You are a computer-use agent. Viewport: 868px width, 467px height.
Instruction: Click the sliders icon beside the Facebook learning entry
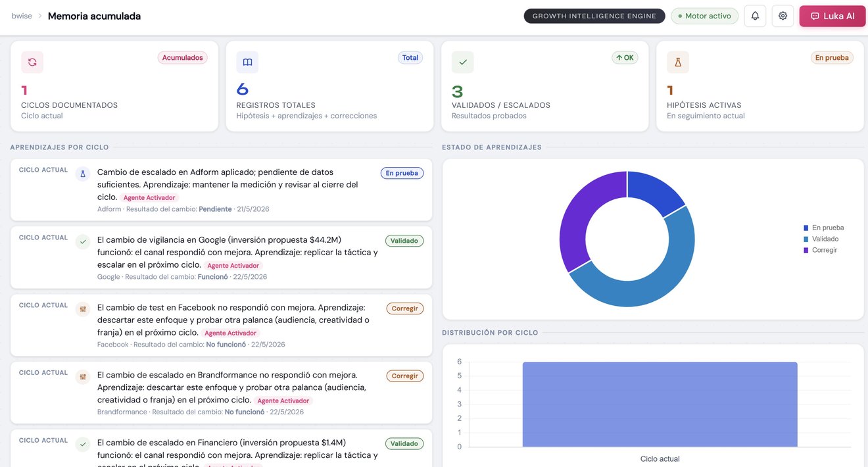(x=83, y=309)
